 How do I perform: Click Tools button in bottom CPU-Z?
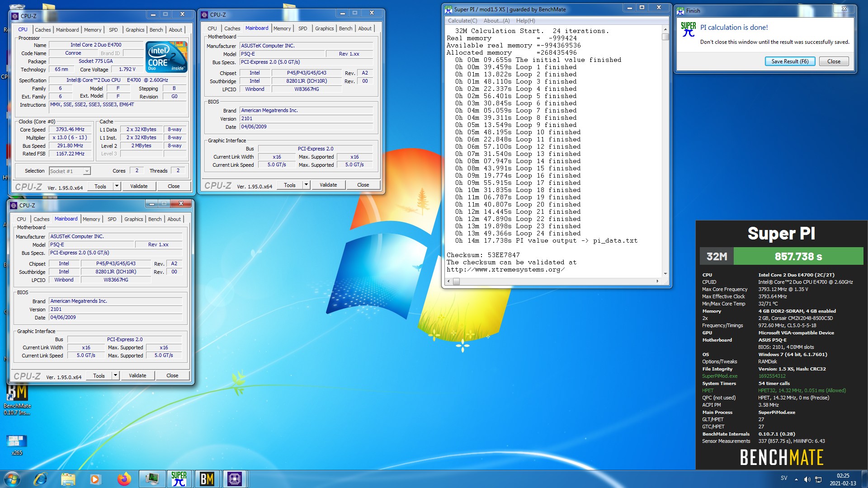pyautogui.click(x=99, y=375)
